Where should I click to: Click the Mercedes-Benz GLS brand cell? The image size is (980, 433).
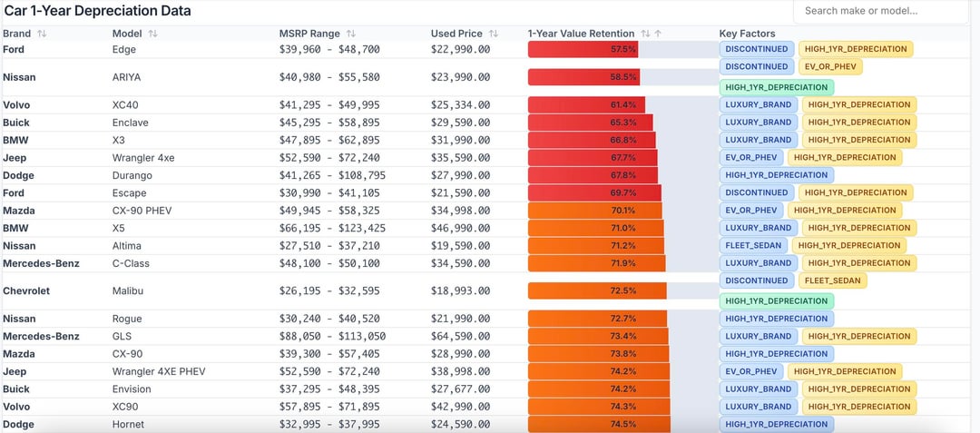41,336
